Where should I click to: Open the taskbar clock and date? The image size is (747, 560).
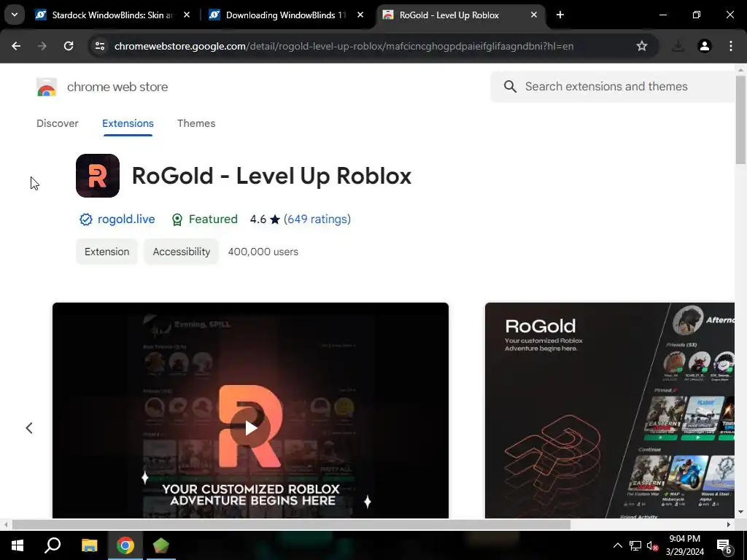(684, 545)
